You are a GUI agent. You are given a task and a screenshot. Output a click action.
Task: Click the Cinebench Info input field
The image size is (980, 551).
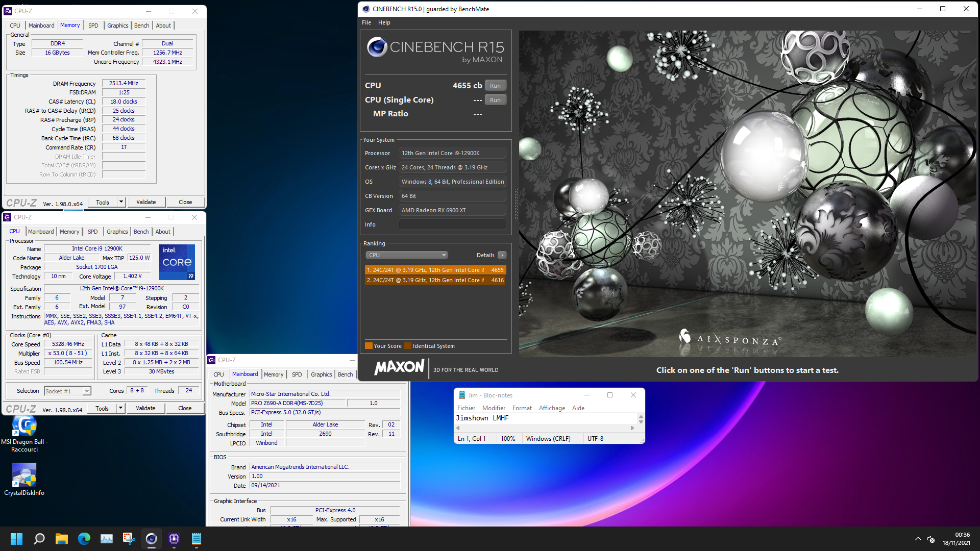coord(453,224)
